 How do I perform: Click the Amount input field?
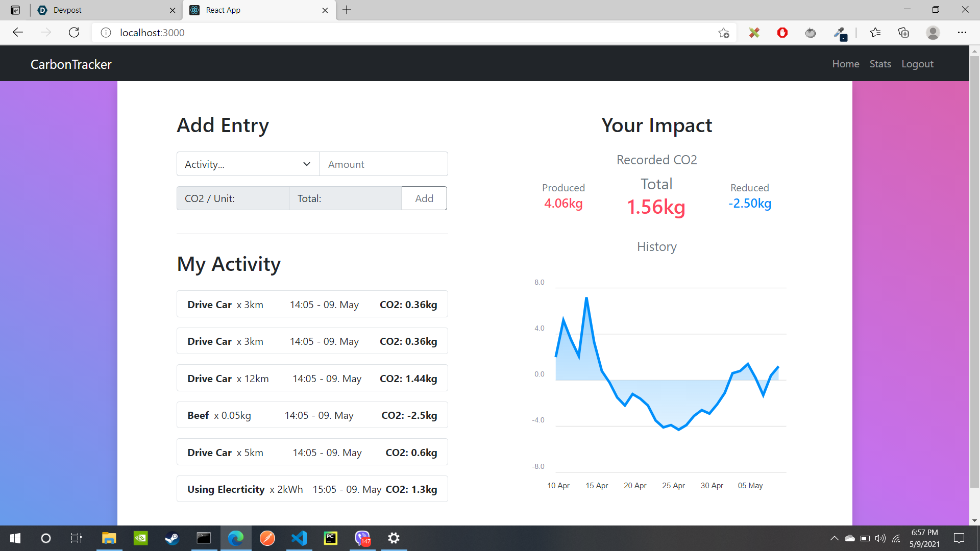[383, 164]
